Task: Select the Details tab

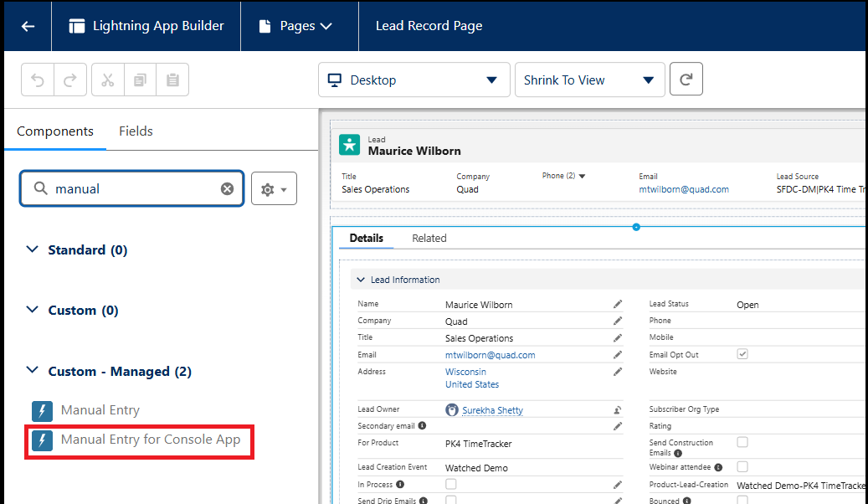Action: coord(366,238)
